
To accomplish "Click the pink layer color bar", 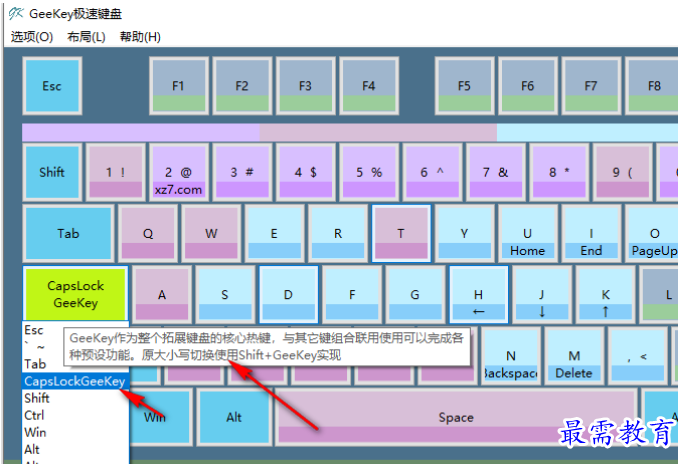I will (x=378, y=132).
